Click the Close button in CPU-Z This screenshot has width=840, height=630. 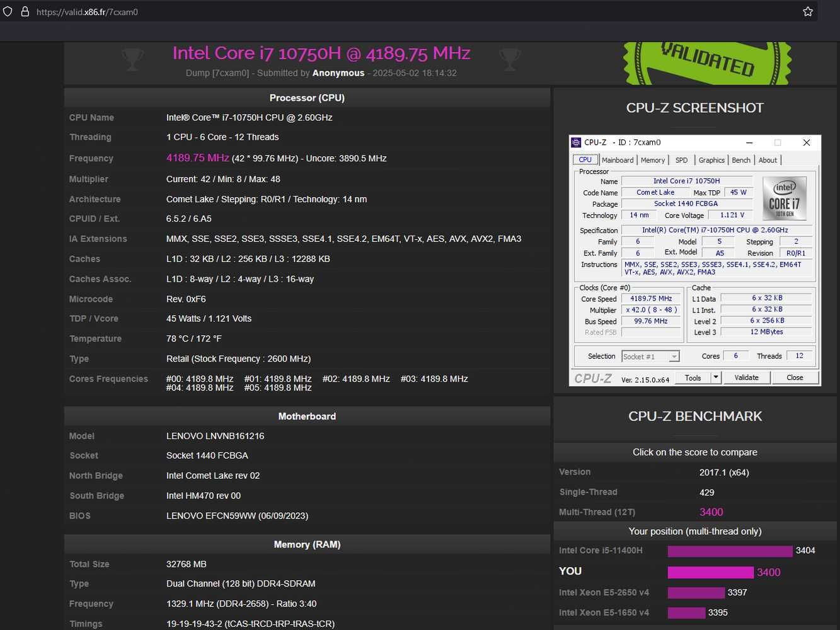click(x=795, y=378)
